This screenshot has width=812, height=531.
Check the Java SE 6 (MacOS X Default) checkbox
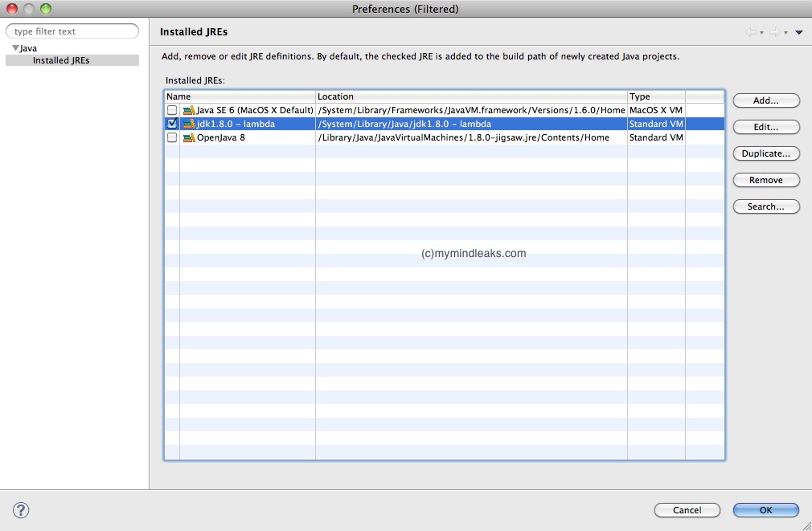tap(172, 110)
